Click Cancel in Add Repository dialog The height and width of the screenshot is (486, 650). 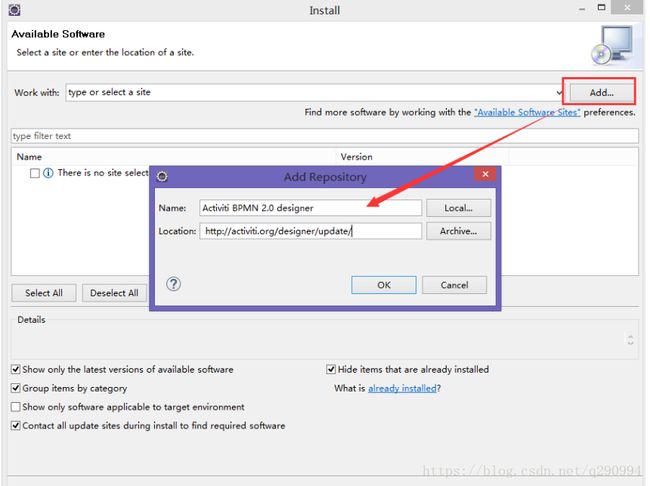[454, 285]
